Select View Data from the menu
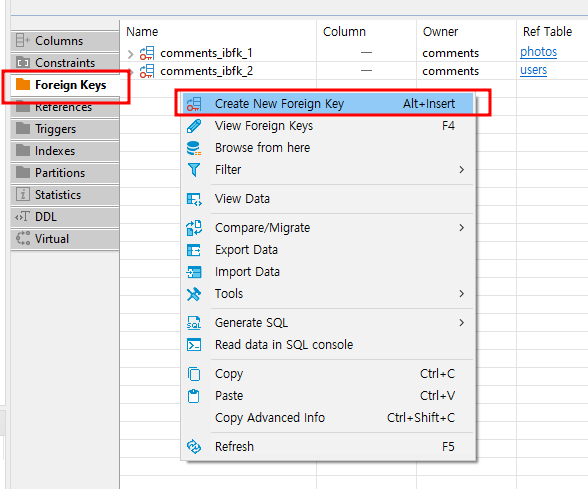The image size is (588, 489). click(328, 199)
